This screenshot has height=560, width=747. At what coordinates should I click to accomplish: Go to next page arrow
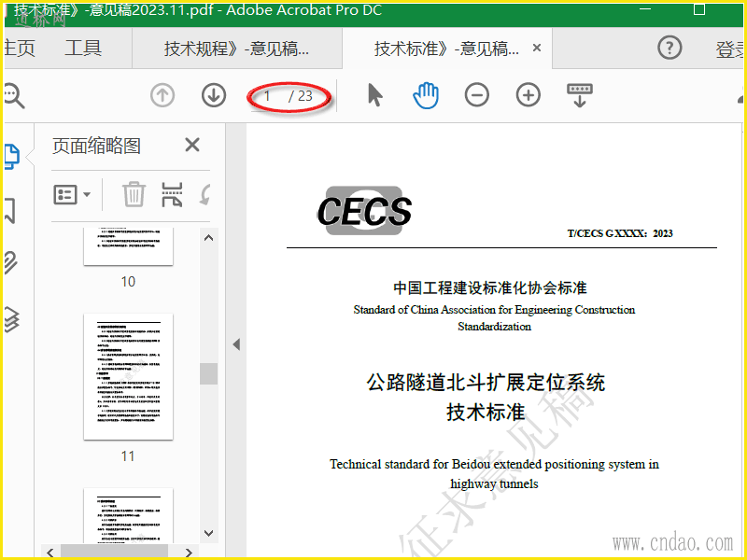point(214,95)
